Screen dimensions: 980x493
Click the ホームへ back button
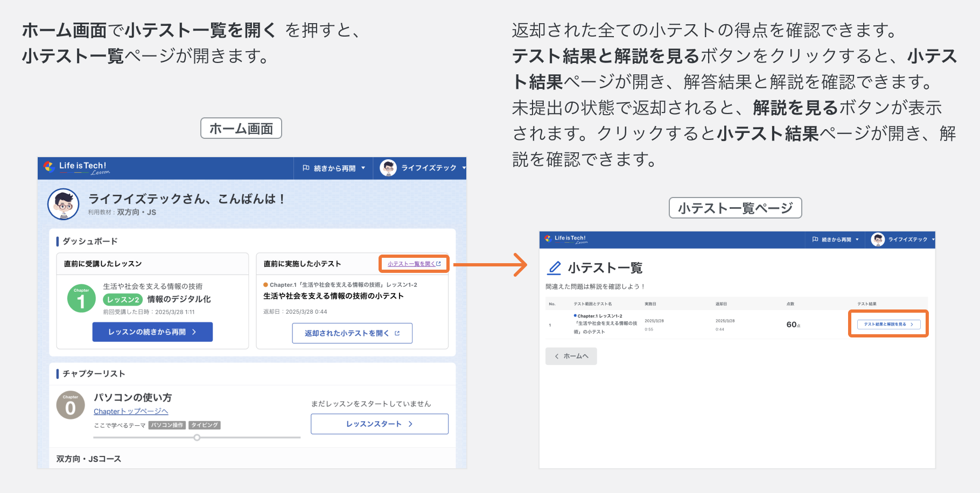(571, 356)
